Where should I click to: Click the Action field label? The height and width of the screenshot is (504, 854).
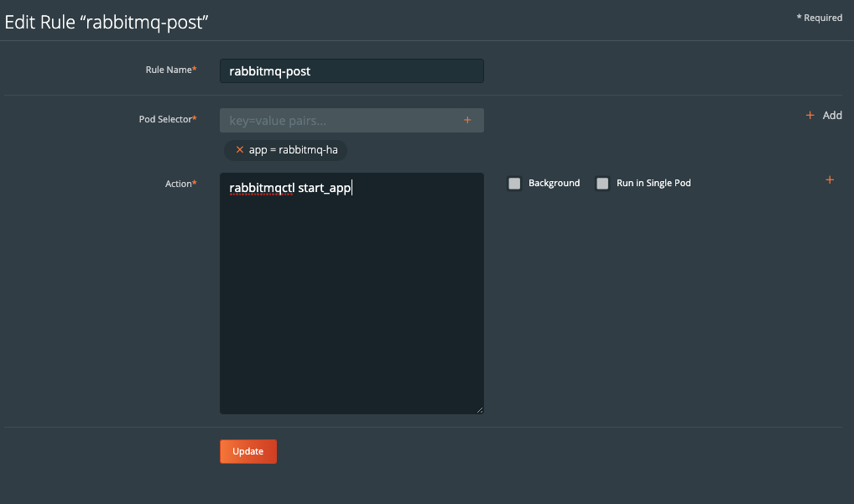[180, 184]
